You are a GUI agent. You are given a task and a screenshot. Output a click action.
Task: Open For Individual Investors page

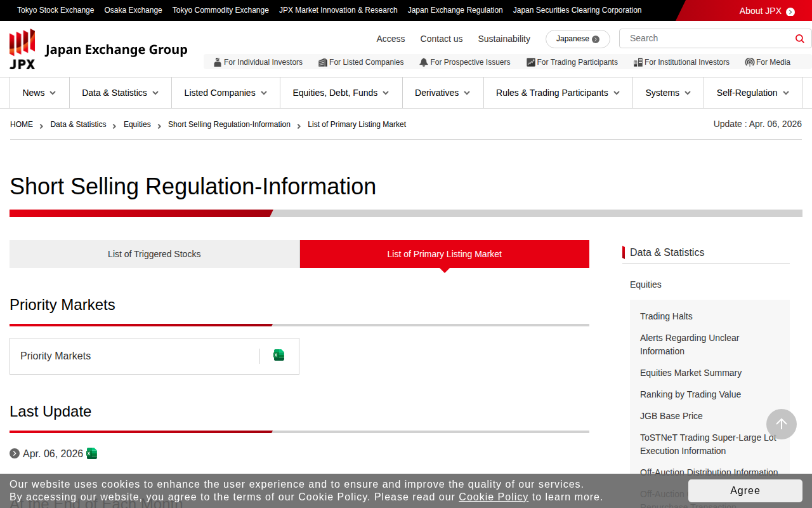pyautogui.click(x=258, y=62)
